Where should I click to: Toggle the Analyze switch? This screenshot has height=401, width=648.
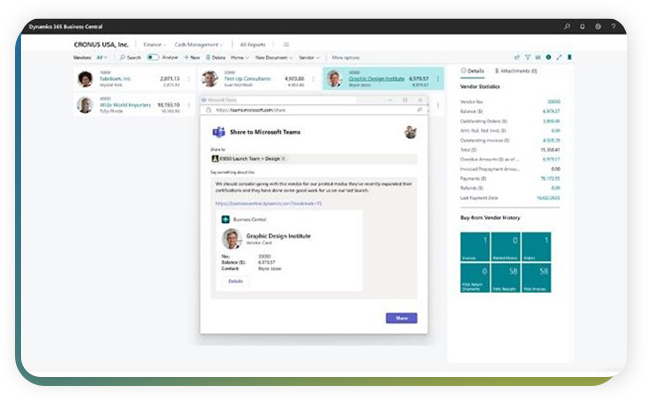(x=153, y=58)
